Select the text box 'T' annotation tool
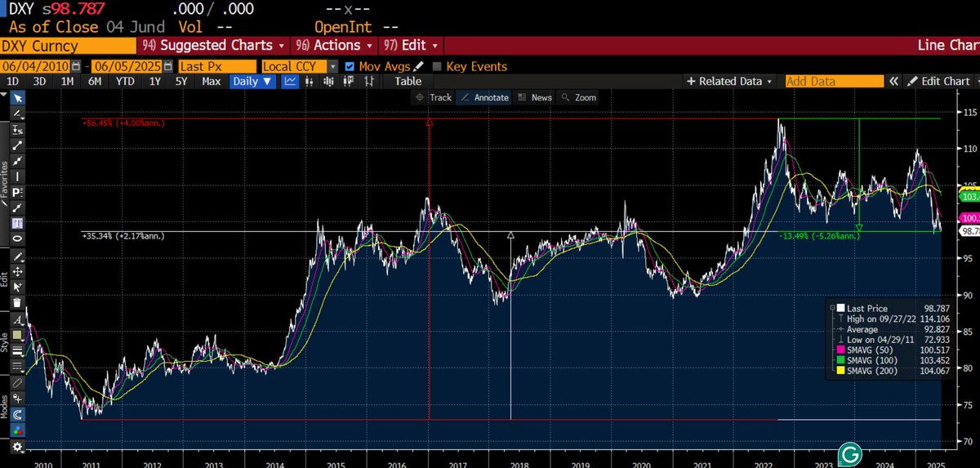Viewport: 980px width, 468px height. 18,222
